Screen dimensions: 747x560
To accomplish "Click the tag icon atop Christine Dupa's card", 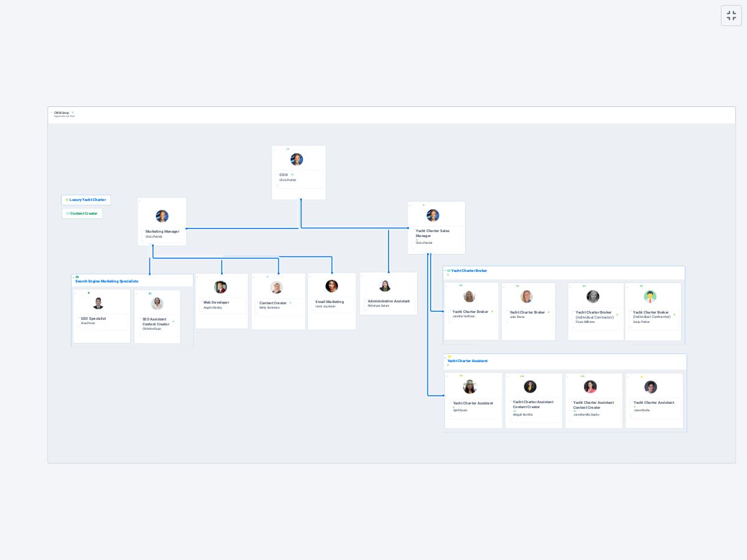I will click(150, 294).
